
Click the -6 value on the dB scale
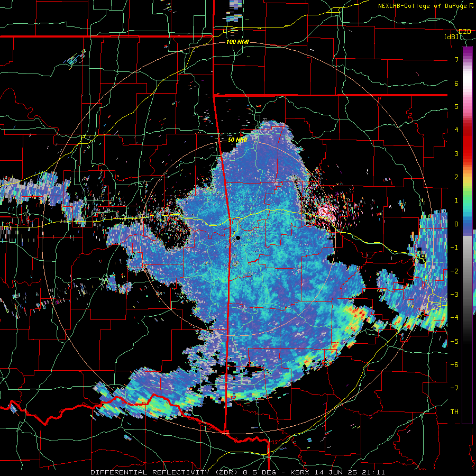pos(454,365)
